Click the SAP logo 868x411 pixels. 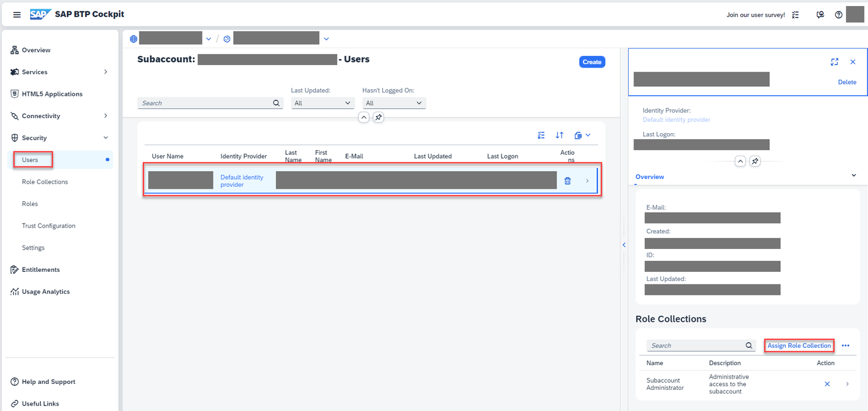coord(40,14)
